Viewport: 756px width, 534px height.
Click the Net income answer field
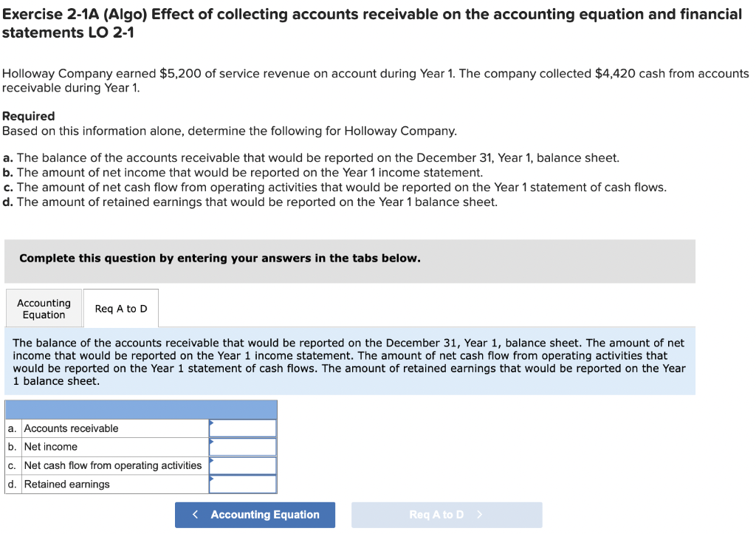(244, 446)
